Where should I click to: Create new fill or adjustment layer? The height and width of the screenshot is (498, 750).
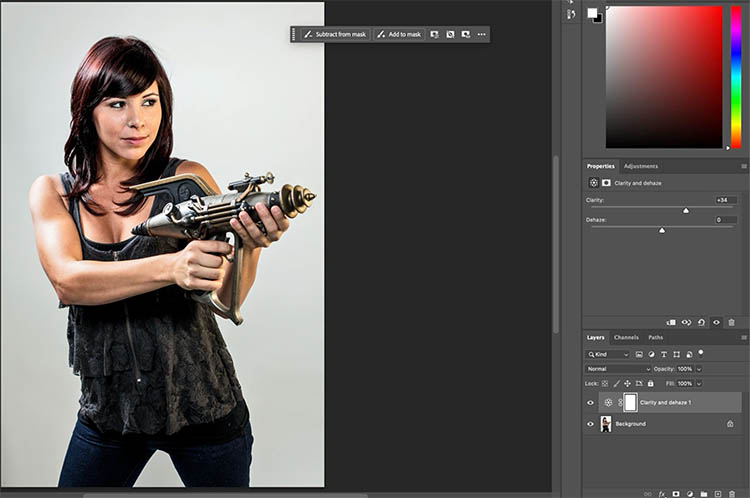[690, 493]
